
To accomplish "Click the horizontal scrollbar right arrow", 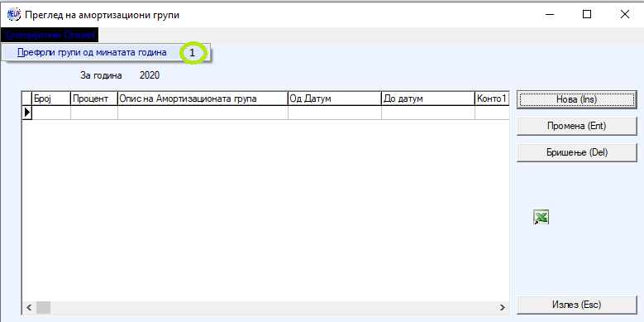I will tap(503, 307).
